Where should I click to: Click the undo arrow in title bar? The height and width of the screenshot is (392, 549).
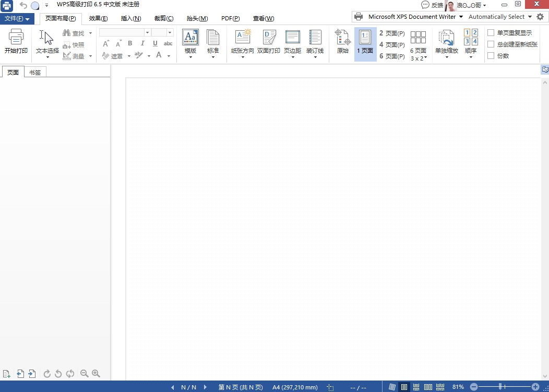(x=23, y=5)
